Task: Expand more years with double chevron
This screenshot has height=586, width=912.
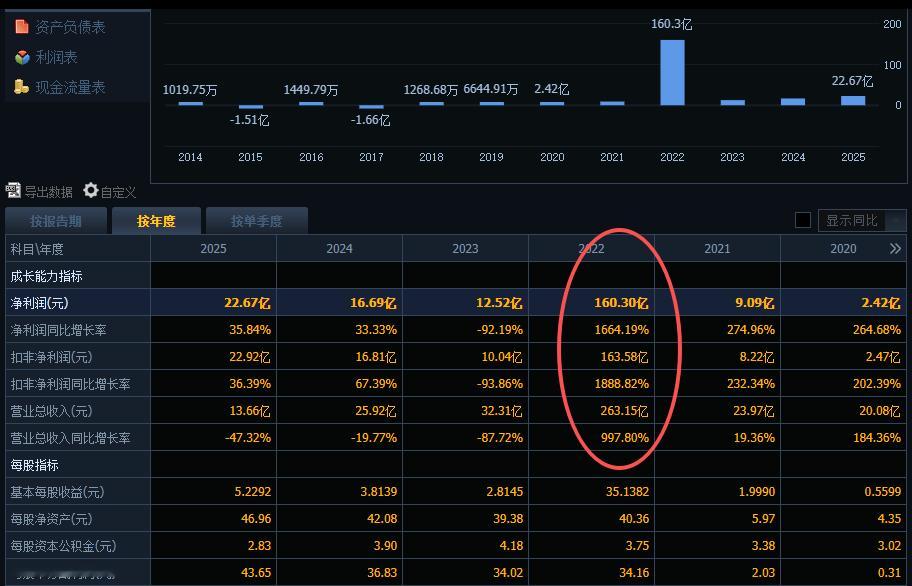Action: pos(895,249)
